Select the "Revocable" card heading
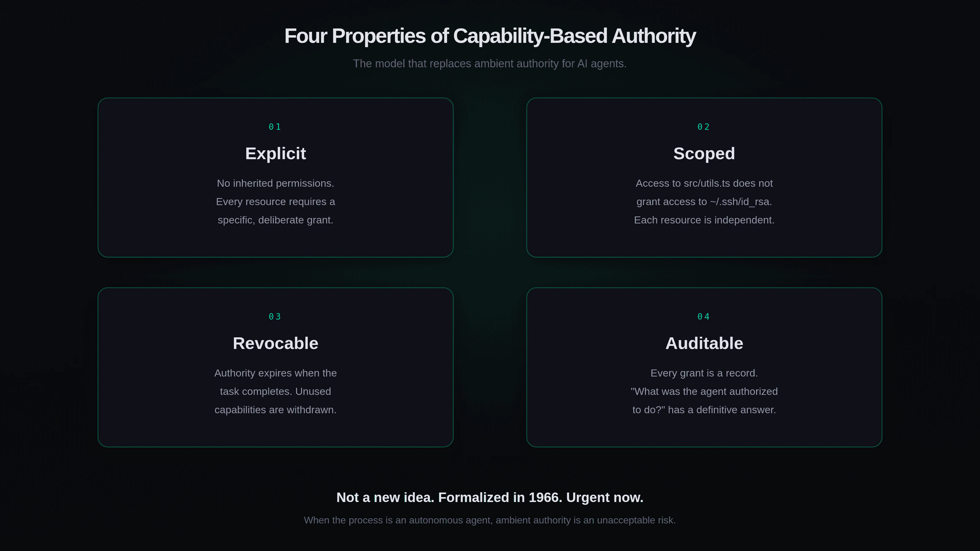This screenshot has height=551, width=980. [275, 343]
